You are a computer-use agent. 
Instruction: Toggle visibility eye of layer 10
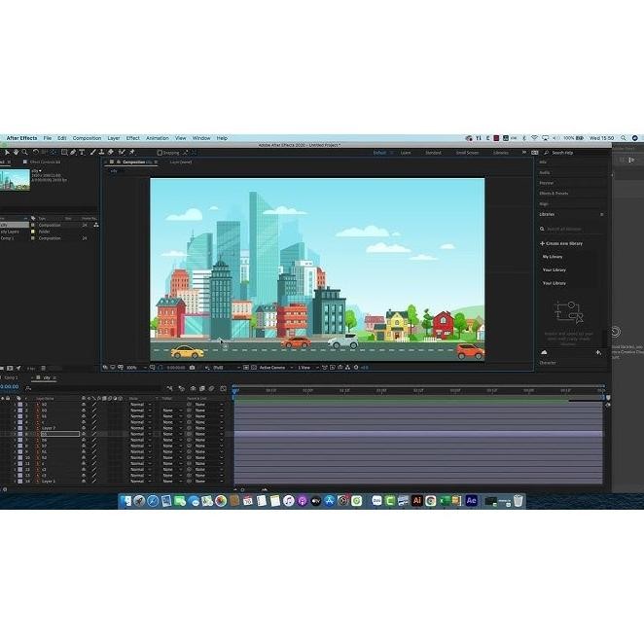[84, 457]
